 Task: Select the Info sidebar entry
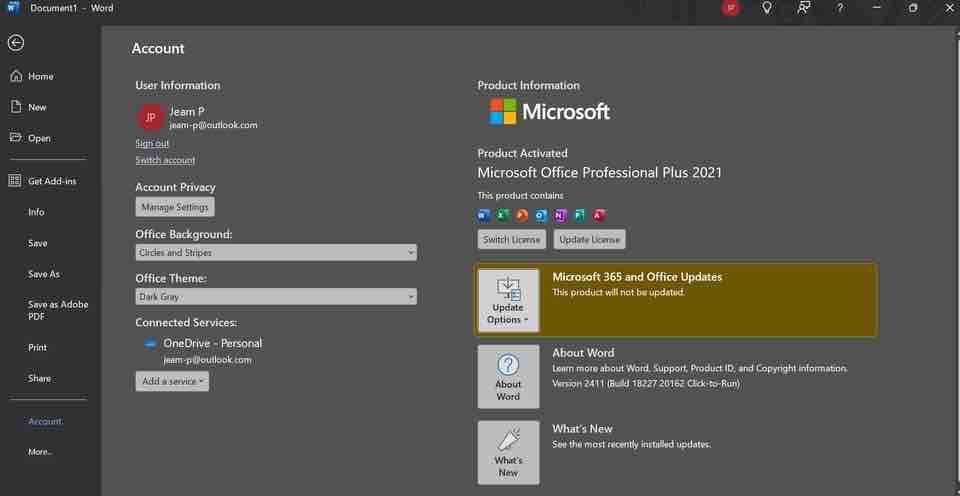pos(36,212)
